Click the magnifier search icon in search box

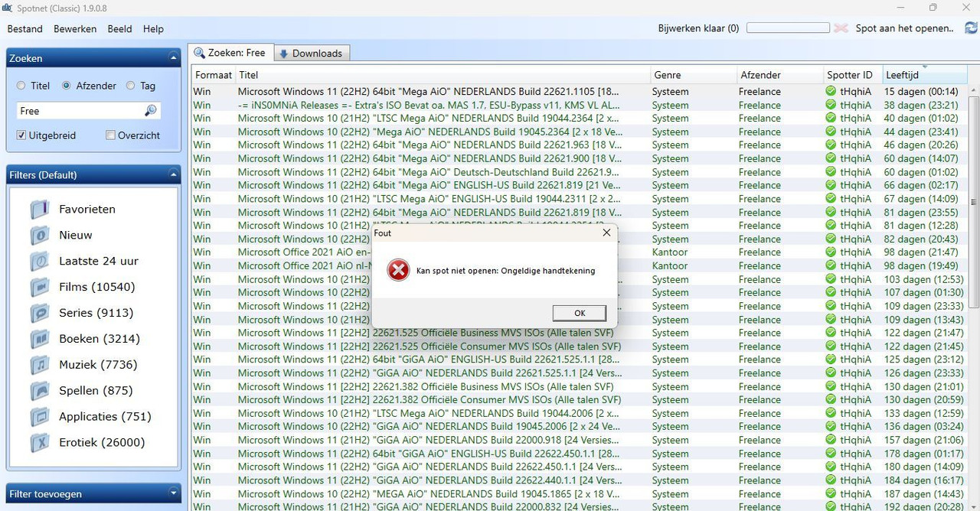click(x=150, y=111)
